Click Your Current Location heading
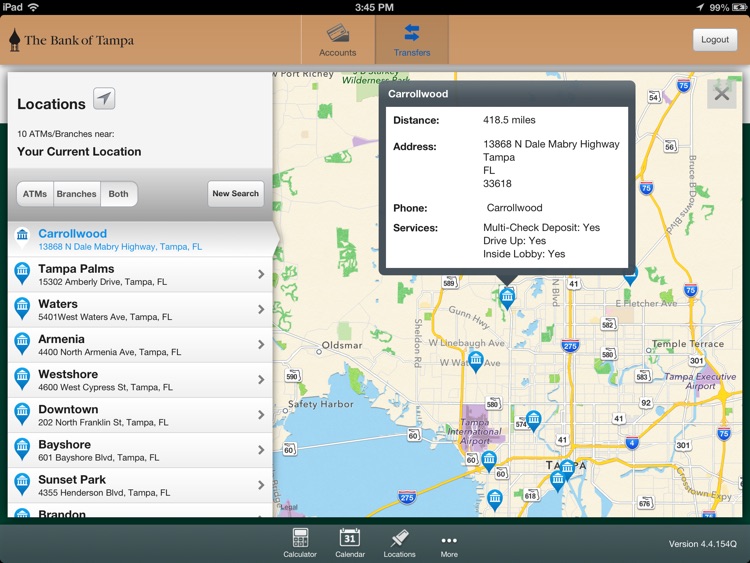This screenshot has width=750, height=563. (x=79, y=152)
